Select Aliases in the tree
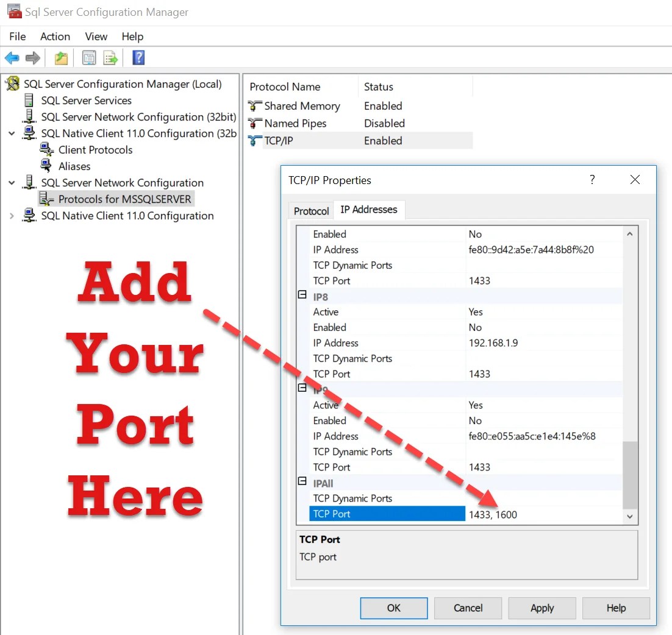Viewport: 672px width, 635px height. 74,166
